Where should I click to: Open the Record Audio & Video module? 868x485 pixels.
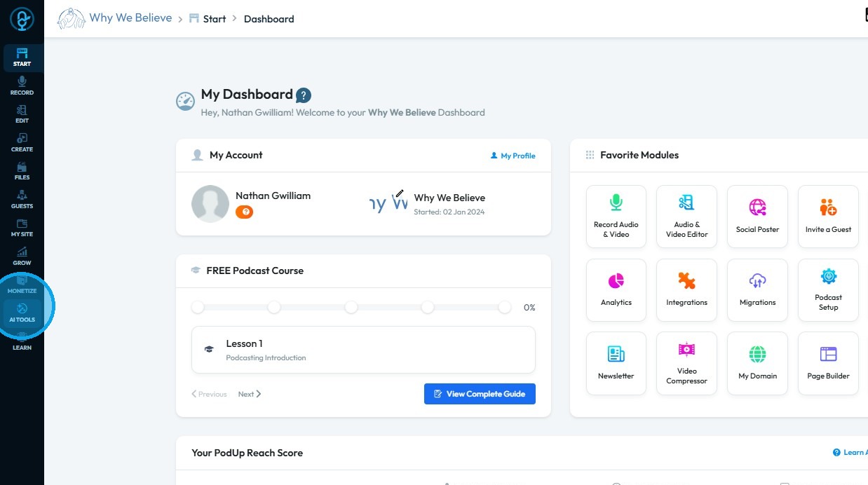[x=616, y=216]
